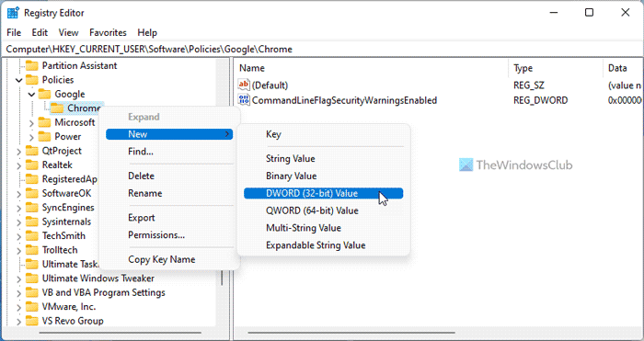
Task: Click the Trolltech folder icon
Action: tap(31, 250)
